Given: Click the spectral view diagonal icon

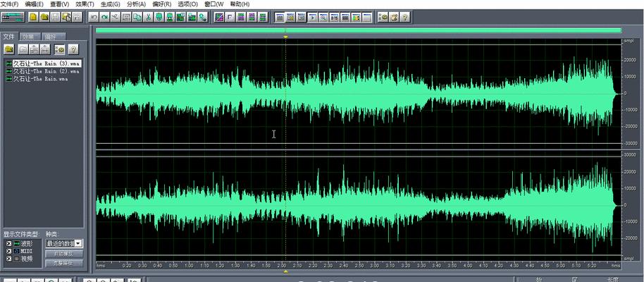Looking at the screenshot, I should pyautogui.click(x=219, y=17).
